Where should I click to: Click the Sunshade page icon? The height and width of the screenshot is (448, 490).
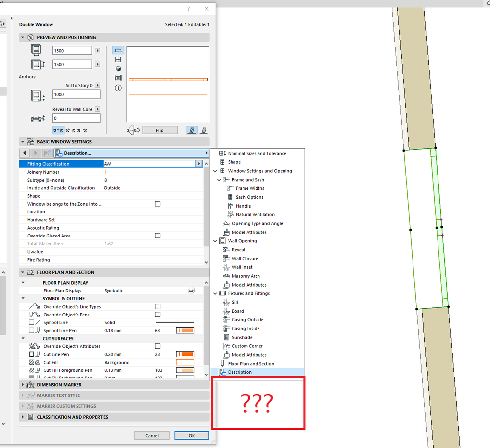227,337
